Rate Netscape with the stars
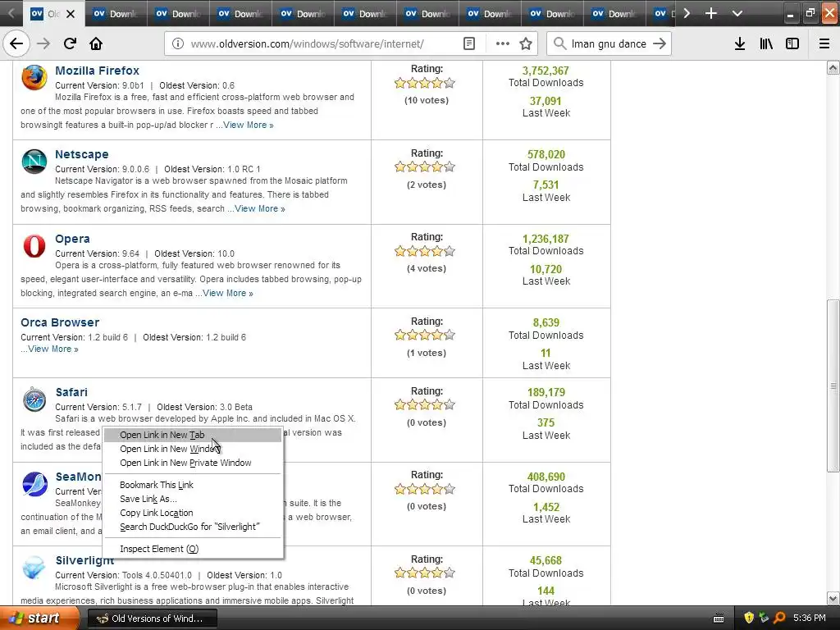The image size is (840, 630). pos(425,167)
